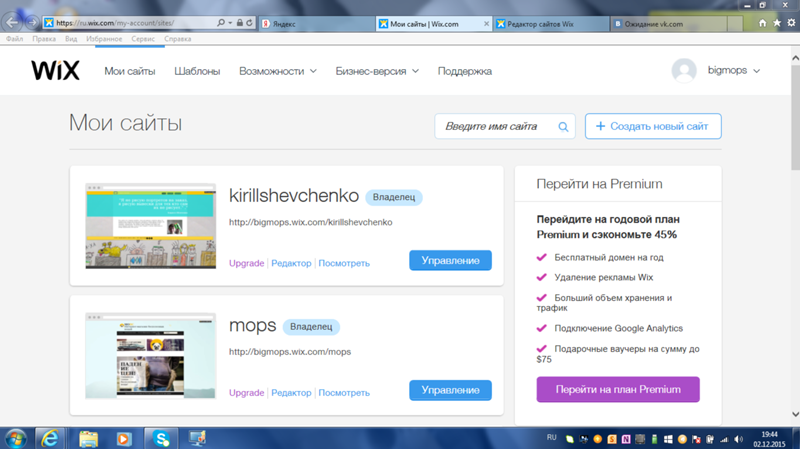
Task: Open Internet Explorer taskbar icon
Action: [49, 438]
